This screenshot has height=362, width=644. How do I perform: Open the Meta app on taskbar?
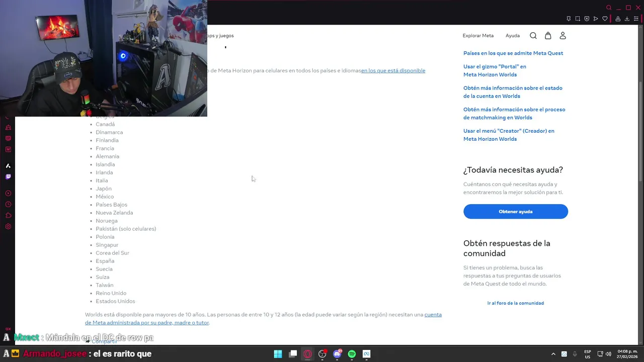tap(367, 354)
